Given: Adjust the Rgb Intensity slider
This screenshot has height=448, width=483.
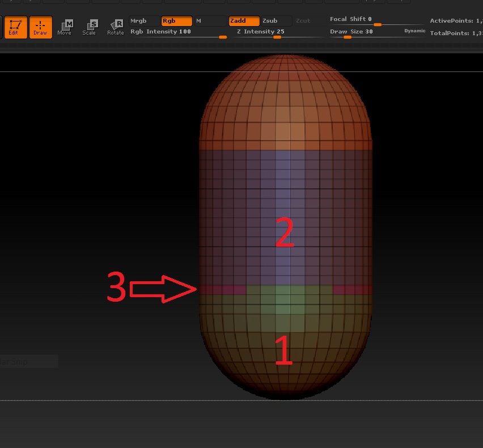Looking at the screenshot, I should [223, 36].
